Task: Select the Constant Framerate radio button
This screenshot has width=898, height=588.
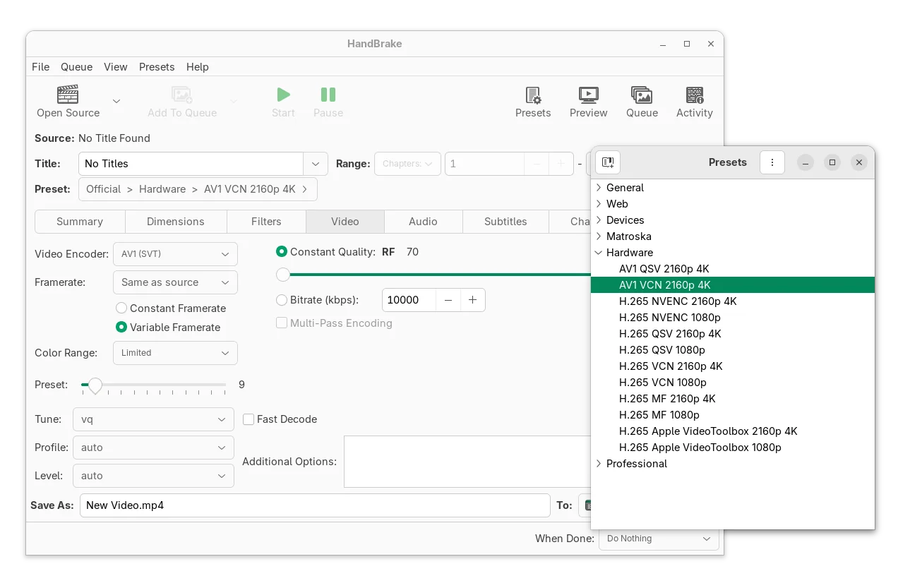Action: (122, 308)
